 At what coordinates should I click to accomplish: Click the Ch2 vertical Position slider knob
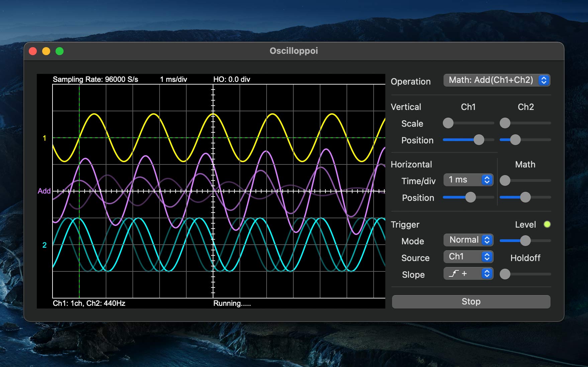(x=515, y=140)
